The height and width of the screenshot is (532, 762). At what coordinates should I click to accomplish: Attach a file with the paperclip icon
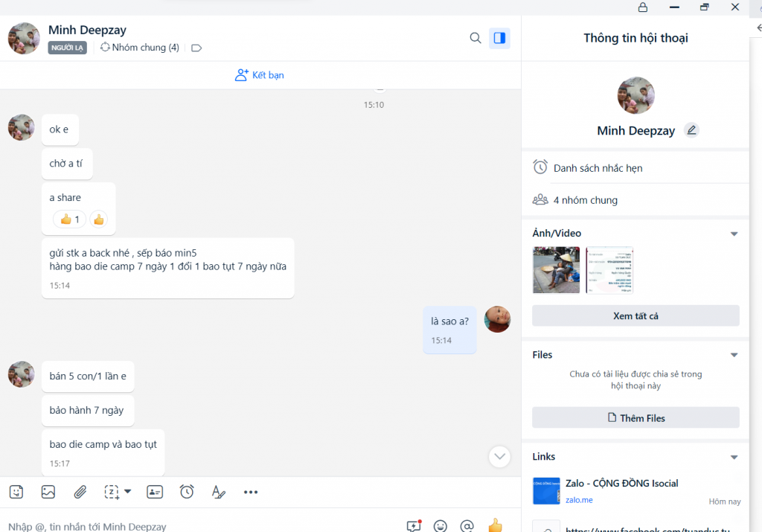tap(80, 492)
